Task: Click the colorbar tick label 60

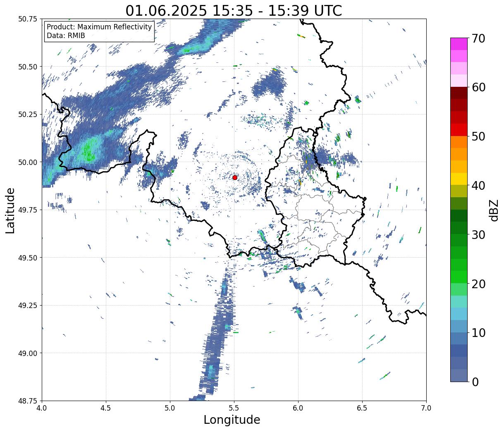Action: [478, 87]
